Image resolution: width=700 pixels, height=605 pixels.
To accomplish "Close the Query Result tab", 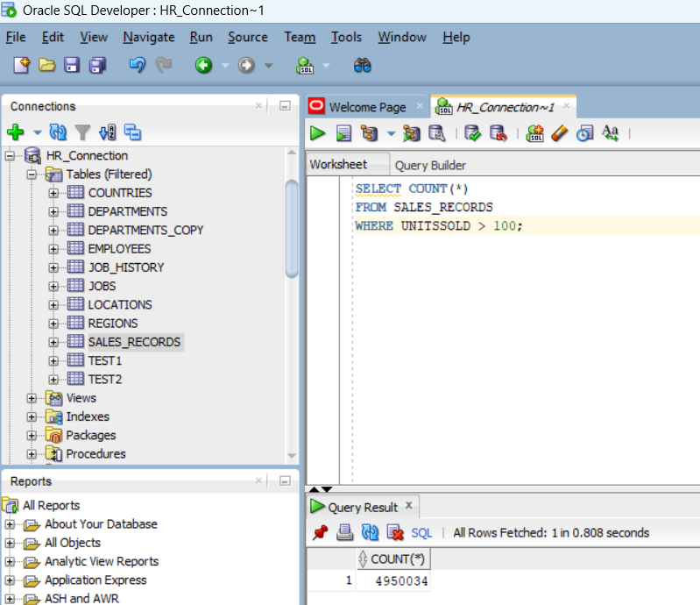I will pyautogui.click(x=408, y=505).
